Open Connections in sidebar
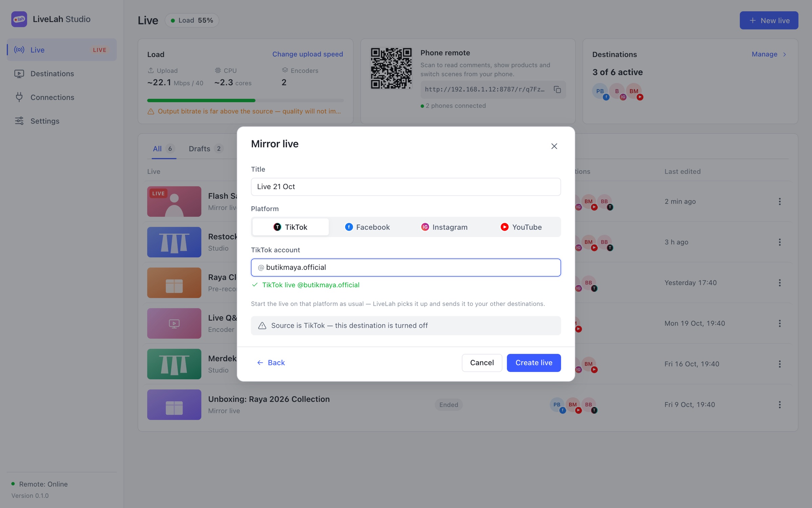The width and height of the screenshot is (812, 508). [x=62, y=97]
